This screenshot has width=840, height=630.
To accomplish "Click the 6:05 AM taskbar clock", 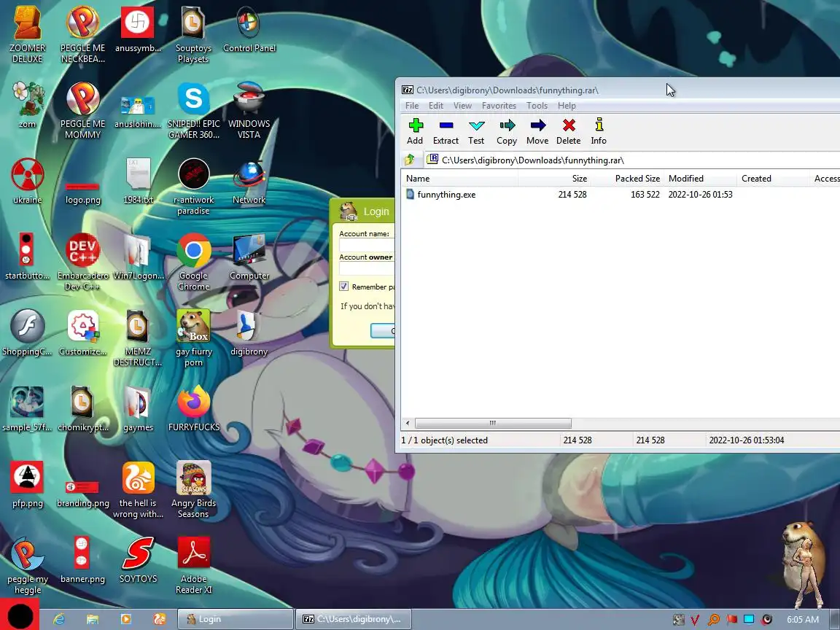I will [803, 619].
